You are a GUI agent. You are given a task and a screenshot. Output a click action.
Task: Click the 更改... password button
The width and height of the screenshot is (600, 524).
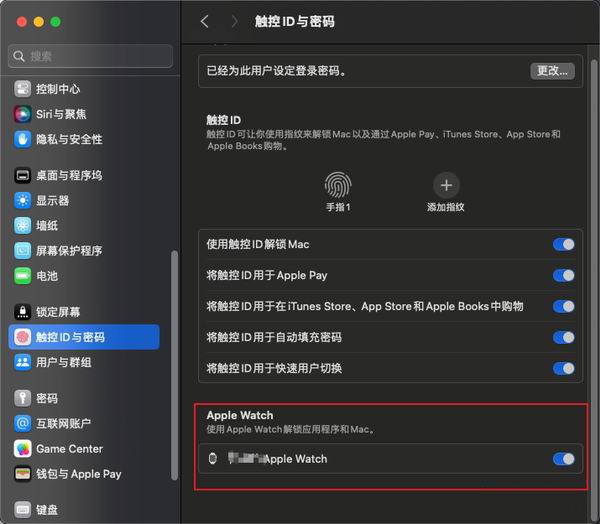click(552, 71)
